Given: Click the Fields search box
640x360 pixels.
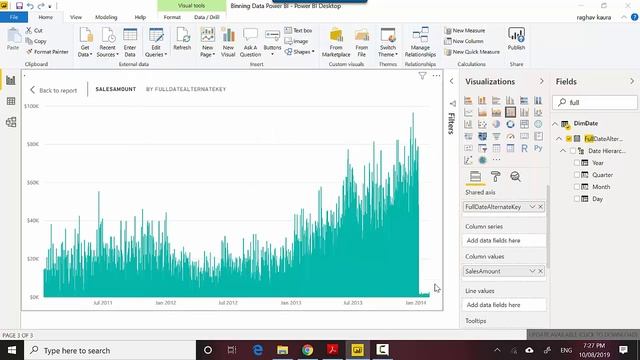Looking at the screenshot, I should point(595,102).
